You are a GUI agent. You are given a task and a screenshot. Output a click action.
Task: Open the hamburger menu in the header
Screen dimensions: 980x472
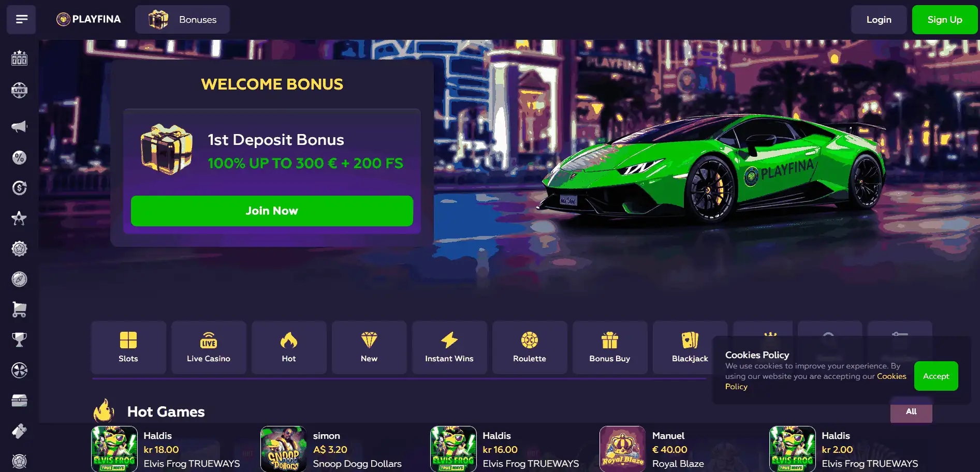pyautogui.click(x=21, y=20)
